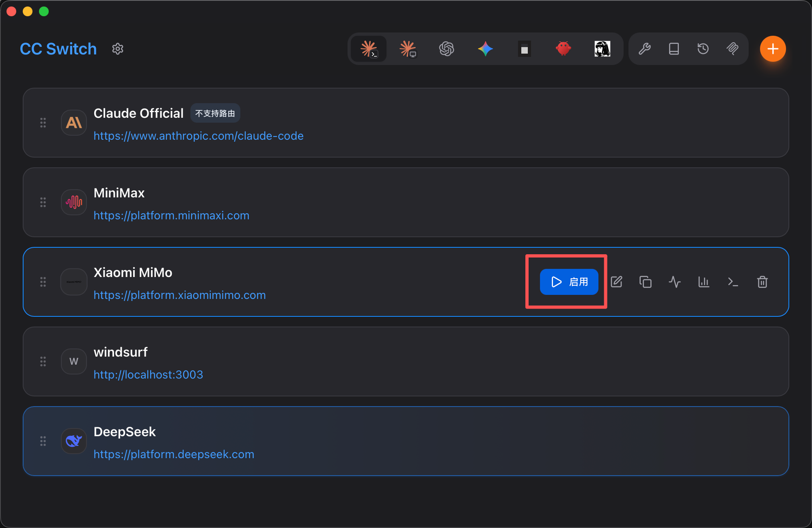Click the DeepSeek whale logo
Image resolution: width=812 pixels, height=528 pixels.
74,441
